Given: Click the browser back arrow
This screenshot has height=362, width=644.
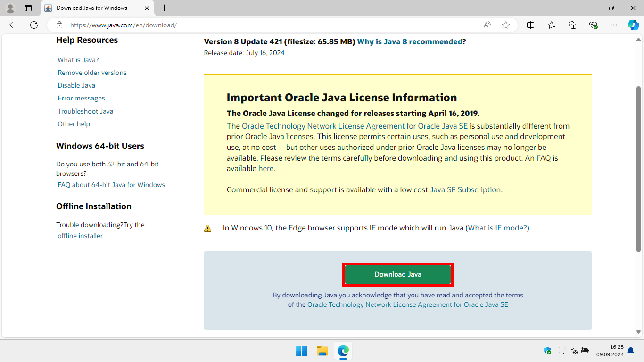Looking at the screenshot, I should point(13,25).
